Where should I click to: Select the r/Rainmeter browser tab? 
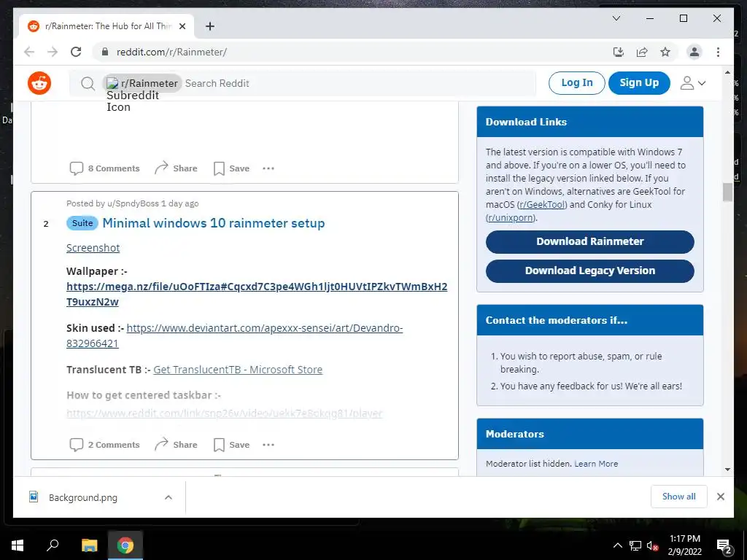coord(107,26)
